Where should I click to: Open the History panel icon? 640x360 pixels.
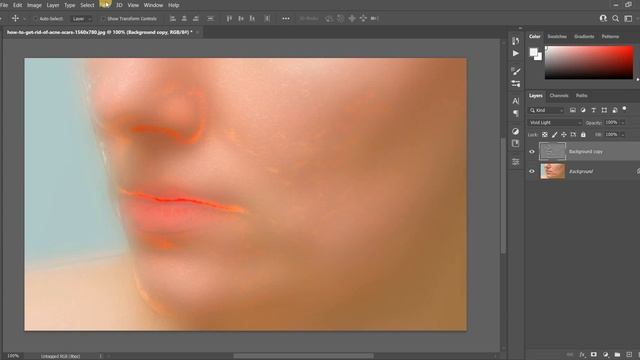516,41
